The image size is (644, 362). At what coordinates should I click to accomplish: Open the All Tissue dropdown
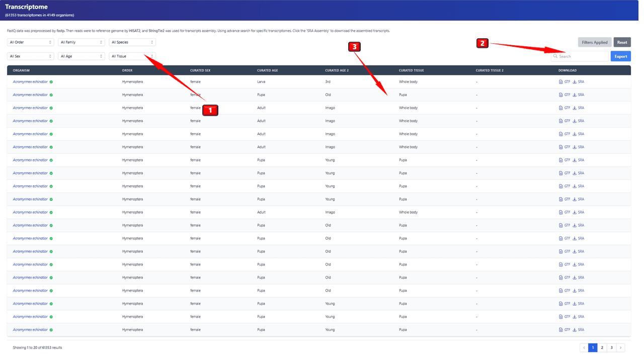tap(132, 56)
